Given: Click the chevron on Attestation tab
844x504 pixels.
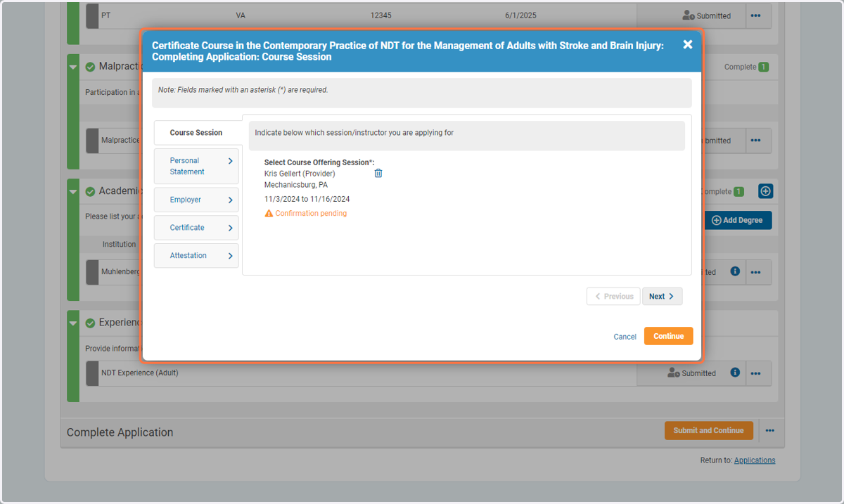Looking at the screenshot, I should click(x=230, y=256).
